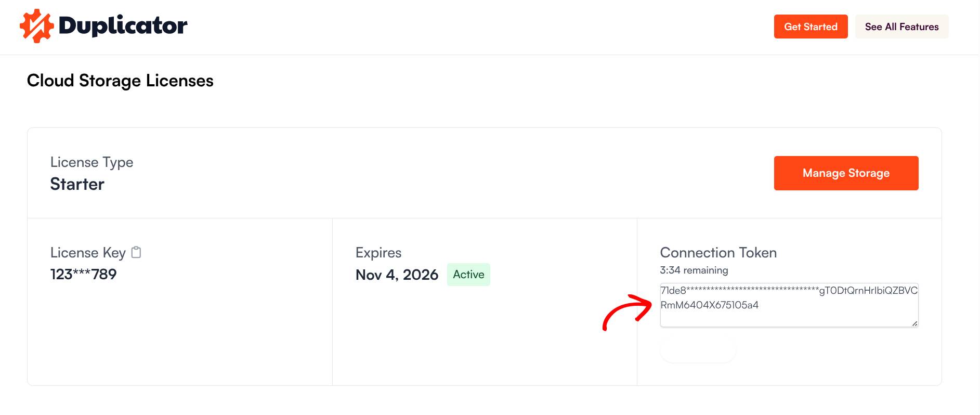Click inside the Connection Token text box
980x415 pixels.
pyautogui.click(x=789, y=305)
